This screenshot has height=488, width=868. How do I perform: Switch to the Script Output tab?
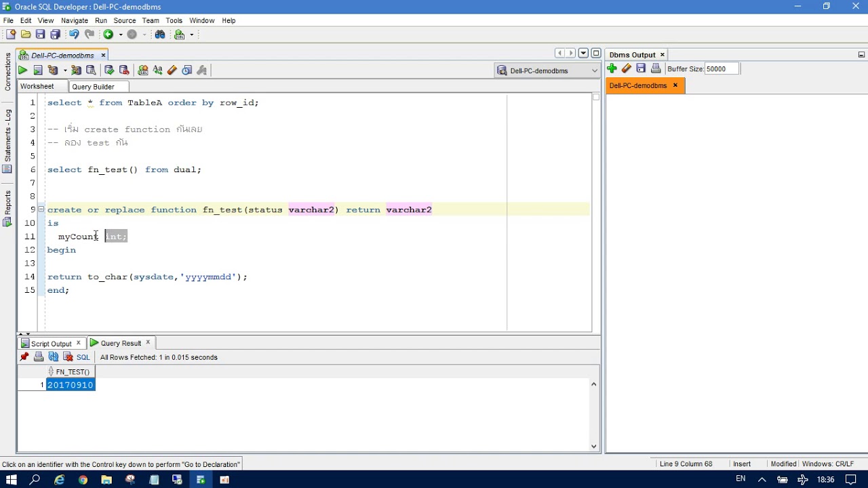(x=51, y=344)
